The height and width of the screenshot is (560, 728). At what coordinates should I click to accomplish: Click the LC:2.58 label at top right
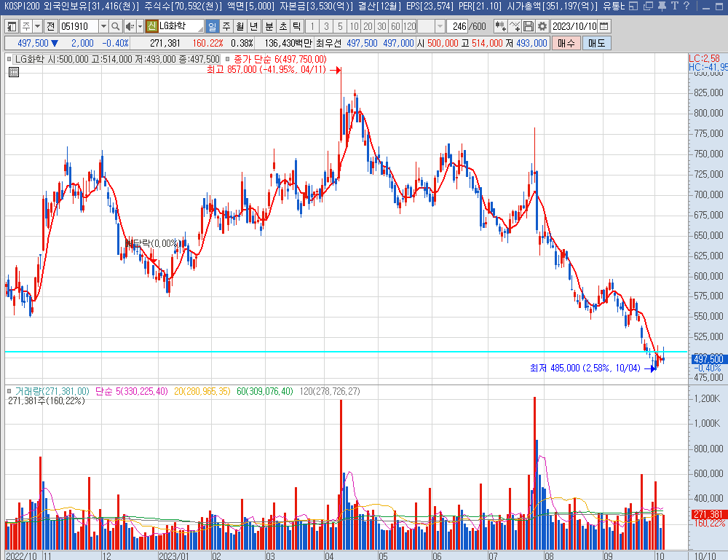[x=704, y=58]
